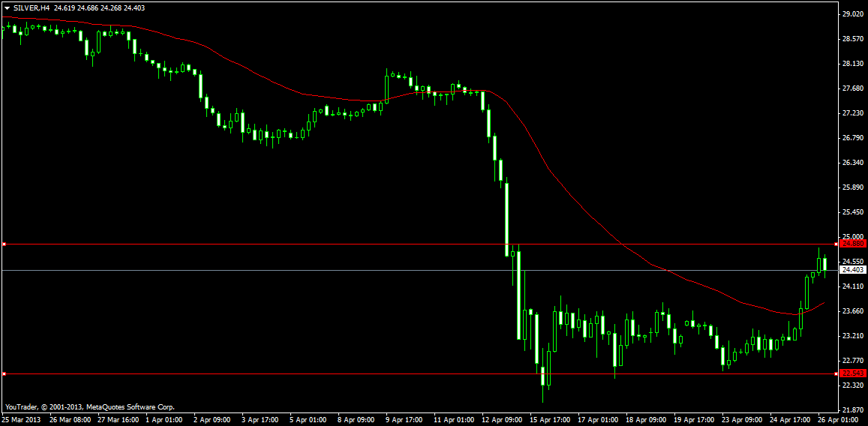868x426 pixels.
Task: Click the red 22.543 price label
Action: (x=854, y=373)
